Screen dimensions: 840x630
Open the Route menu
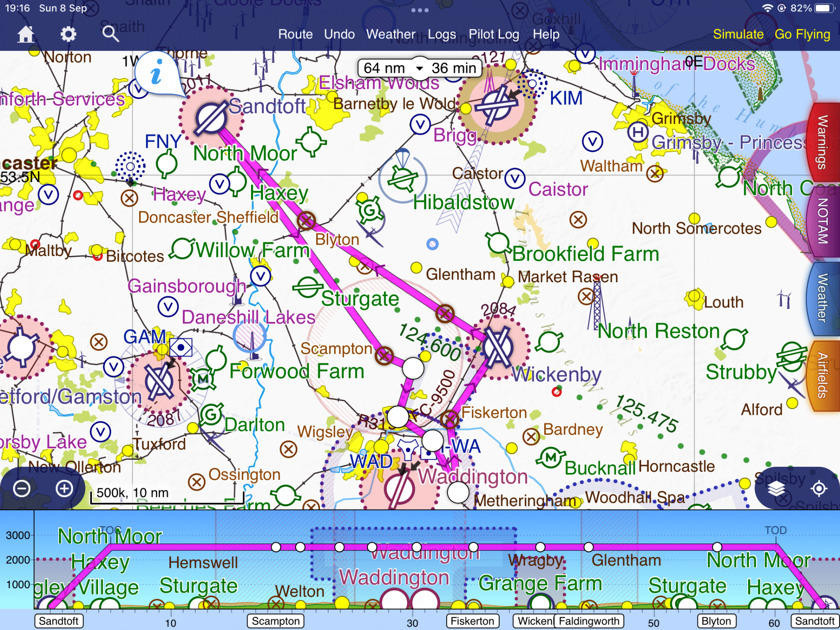[295, 34]
